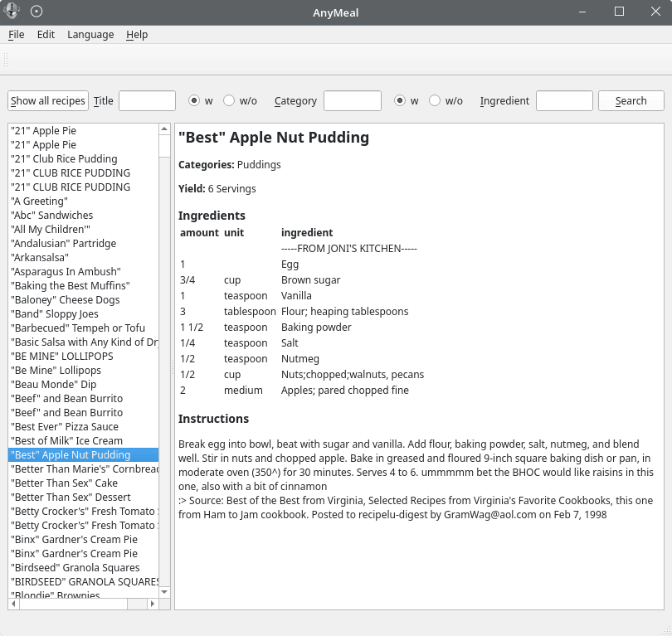Screen dimensions: 672x636
Task: Open "Better Than Marie's" Cornbread recipe
Action: [x=84, y=469]
